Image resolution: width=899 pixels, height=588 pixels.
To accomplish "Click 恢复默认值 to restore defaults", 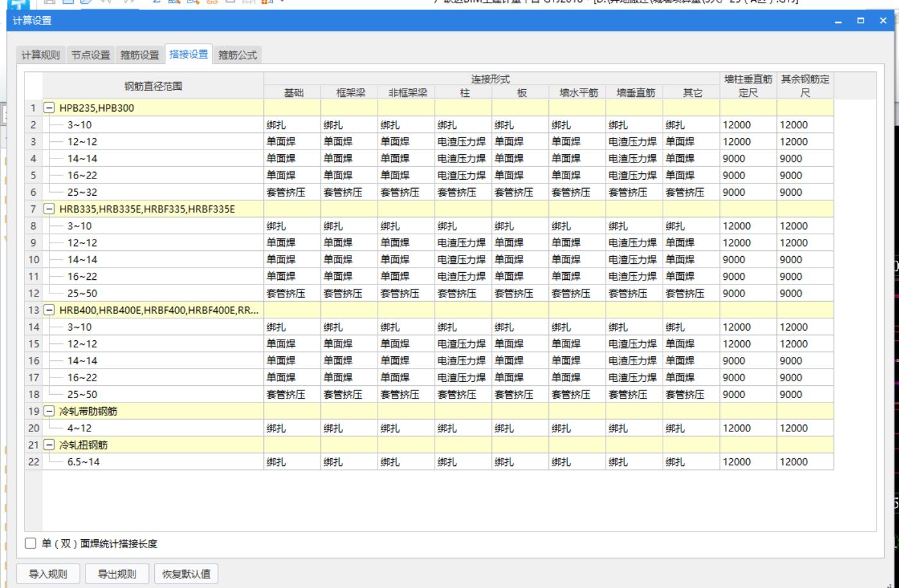I will [186, 574].
